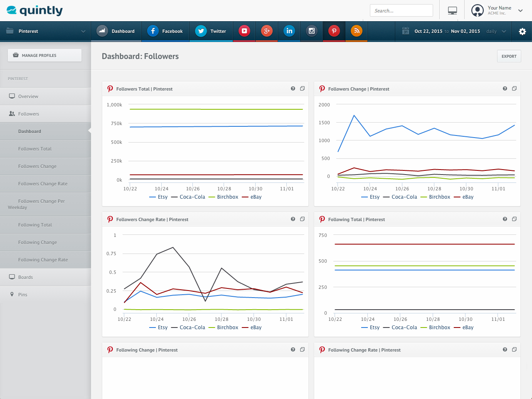The height and width of the screenshot is (399, 532).
Task: Click the Export button
Action: (x=509, y=56)
